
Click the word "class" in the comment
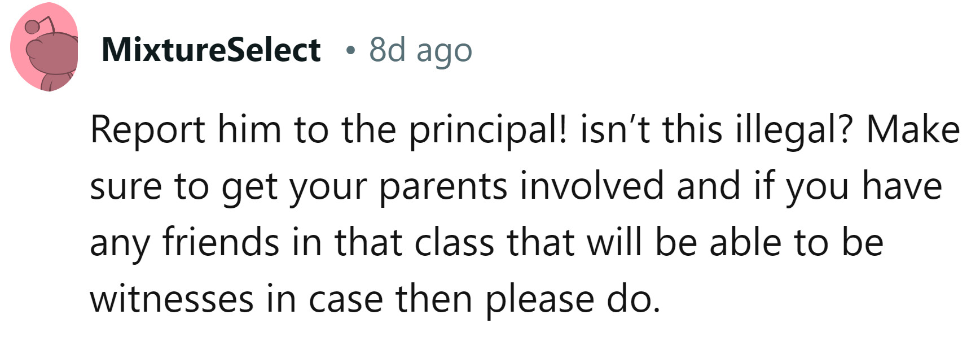coord(454,242)
